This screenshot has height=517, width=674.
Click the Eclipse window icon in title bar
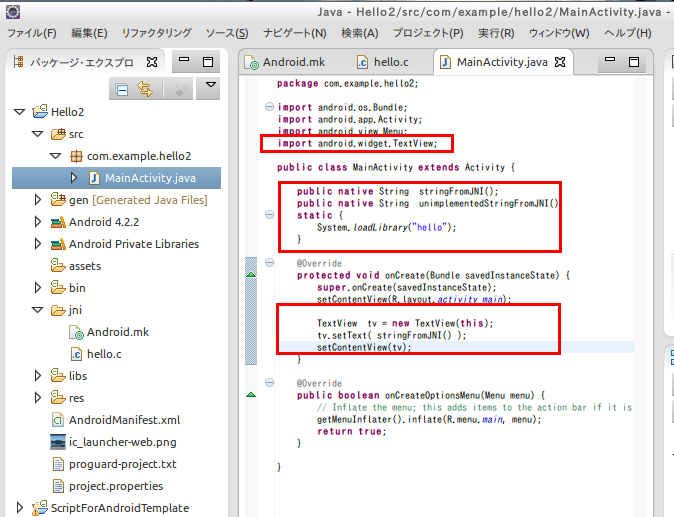[13, 12]
